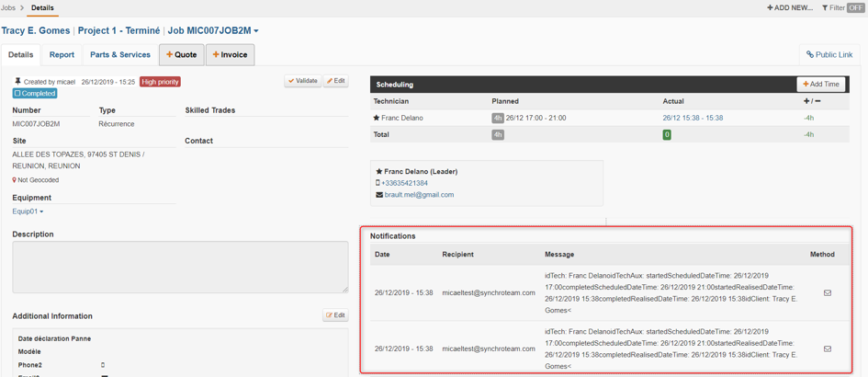Viewport: 868px width, 377px height.
Task: Open the Parts & Services tab
Action: (120, 55)
